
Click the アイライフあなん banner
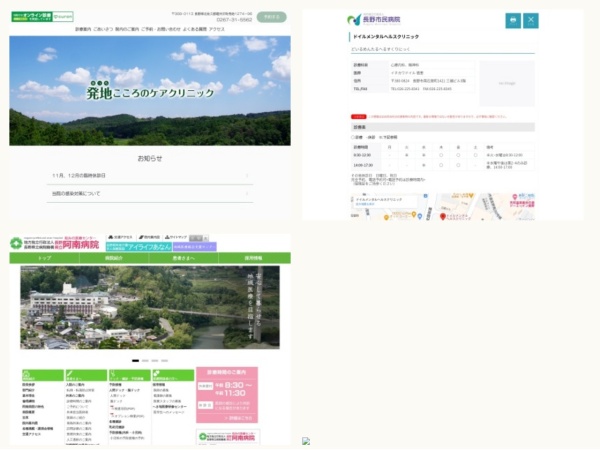[139, 247]
